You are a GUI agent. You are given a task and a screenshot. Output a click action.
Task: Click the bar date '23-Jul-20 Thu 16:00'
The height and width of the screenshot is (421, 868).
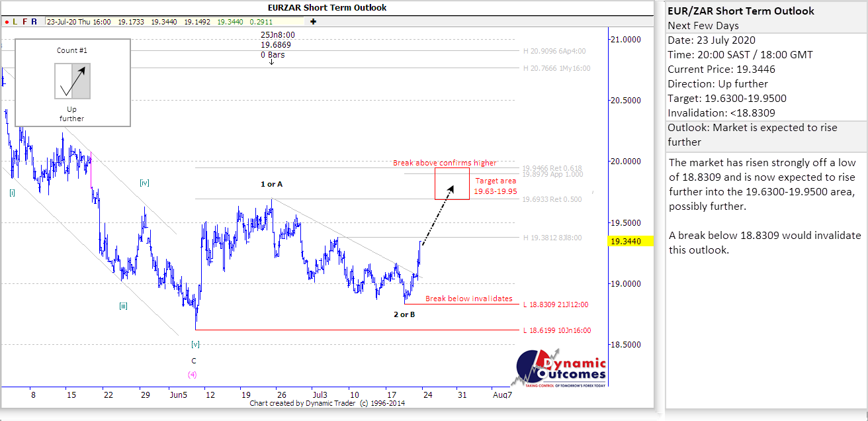(x=78, y=22)
